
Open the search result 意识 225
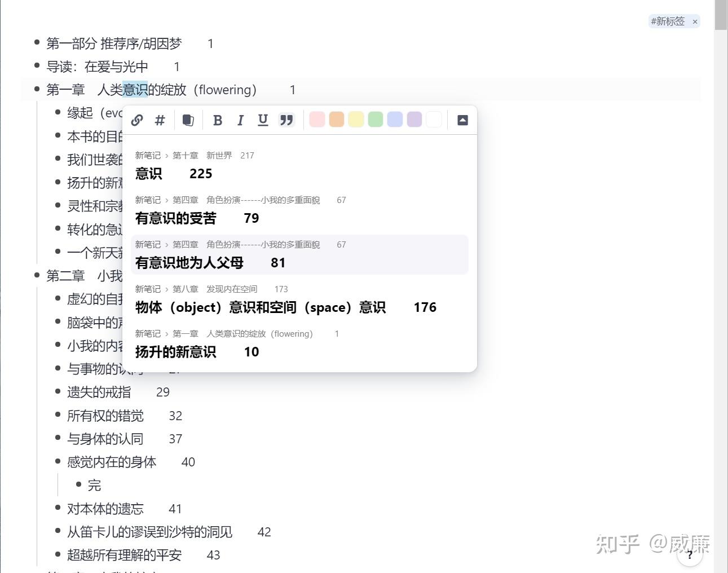[299, 166]
